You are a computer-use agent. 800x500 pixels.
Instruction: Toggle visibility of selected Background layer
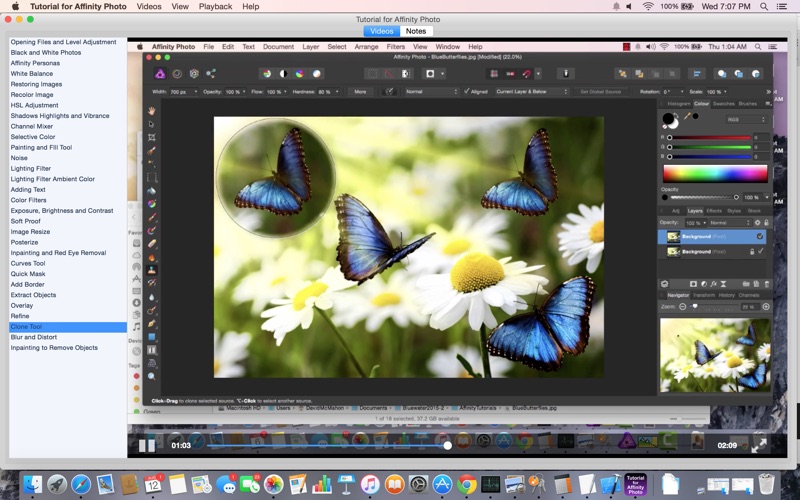[x=760, y=236]
